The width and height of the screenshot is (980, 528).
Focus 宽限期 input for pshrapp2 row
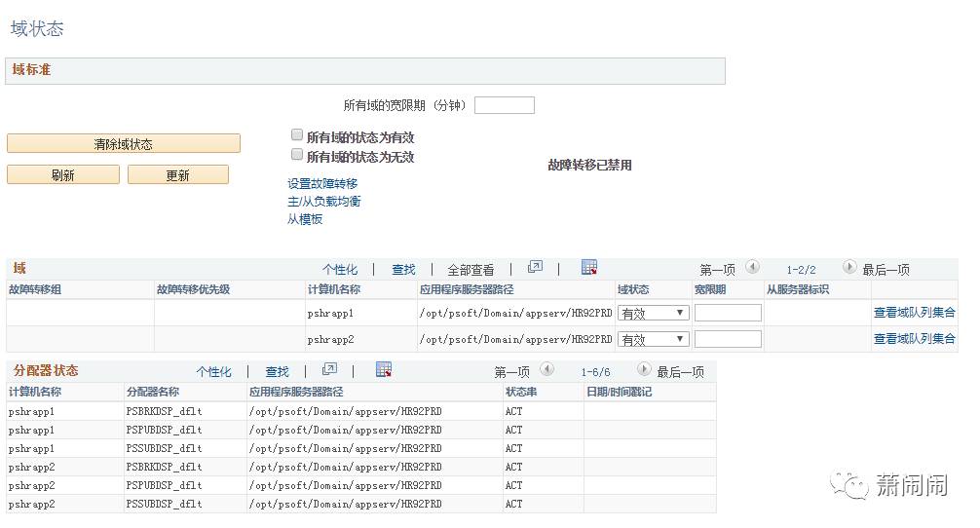click(728, 339)
